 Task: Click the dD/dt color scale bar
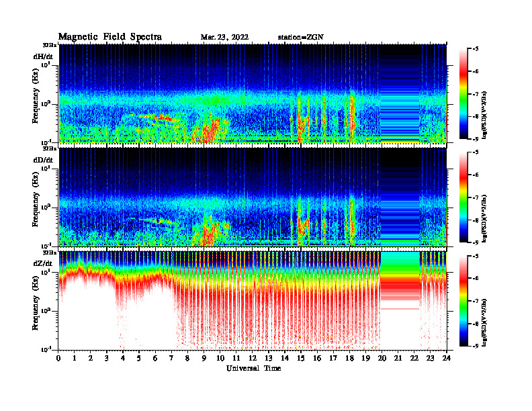pyautogui.click(x=463, y=197)
